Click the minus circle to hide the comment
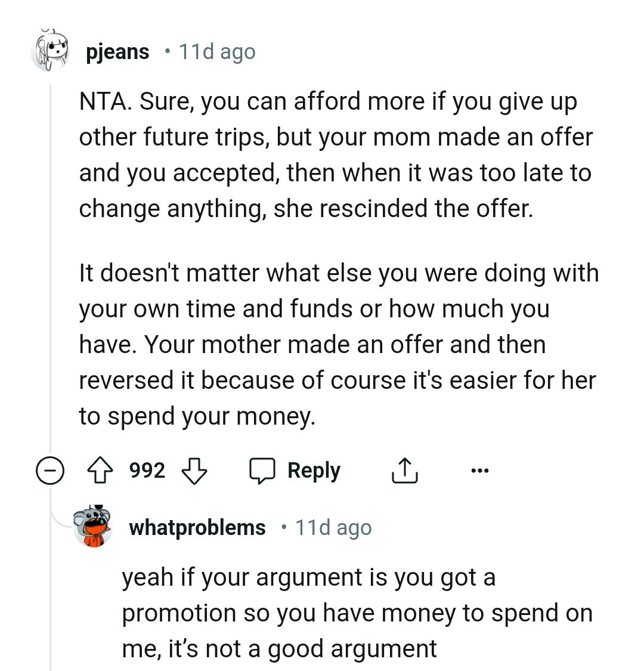The width and height of the screenshot is (644, 671). pos(51,471)
